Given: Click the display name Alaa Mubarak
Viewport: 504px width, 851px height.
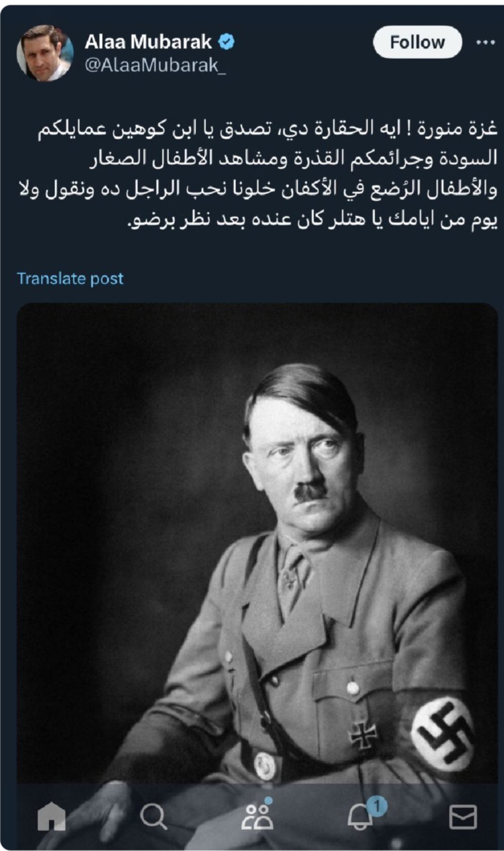Looking at the screenshot, I should pos(148,42).
